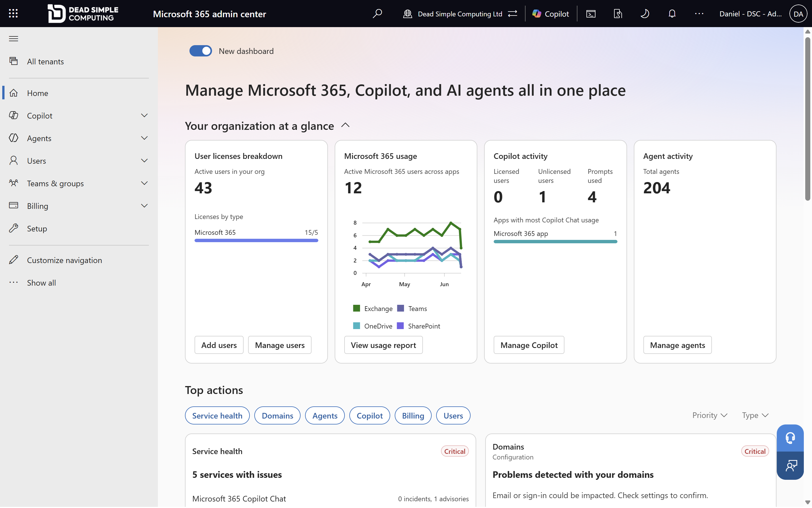This screenshot has height=508, width=812.
Task: Click the Exchange green legend swatch
Action: point(356,308)
